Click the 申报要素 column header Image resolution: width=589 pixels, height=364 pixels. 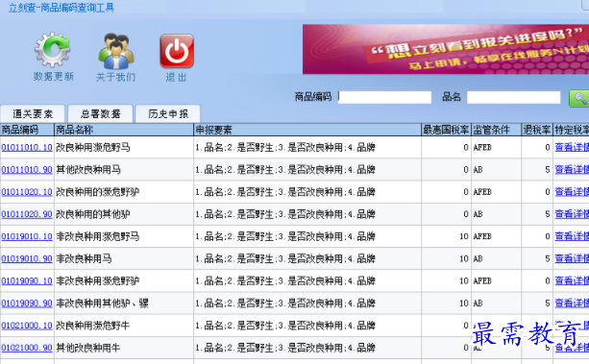[307, 130]
